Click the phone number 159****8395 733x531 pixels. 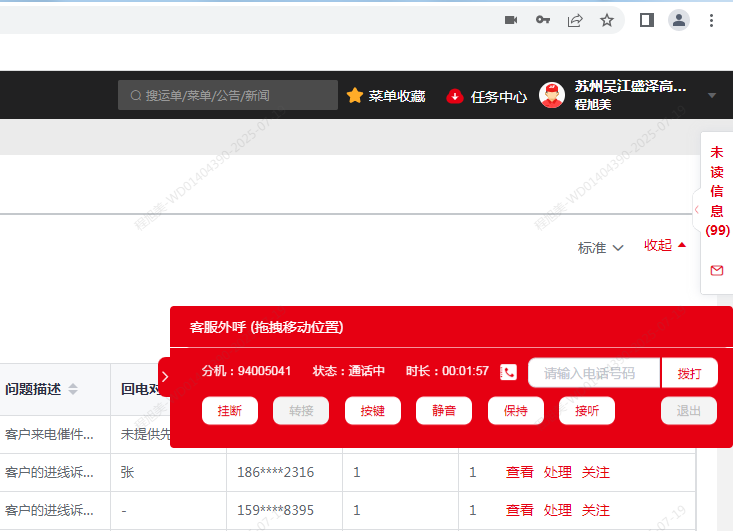(275, 510)
